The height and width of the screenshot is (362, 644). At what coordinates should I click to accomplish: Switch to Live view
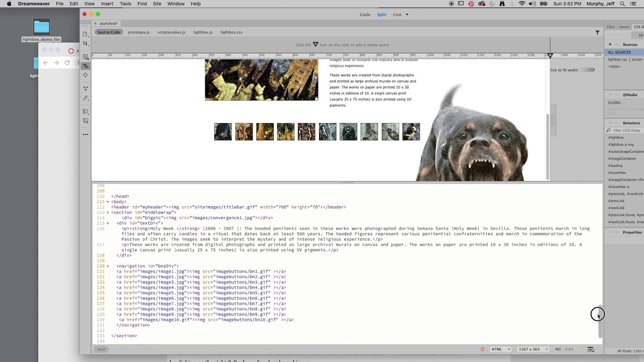[x=397, y=15]
